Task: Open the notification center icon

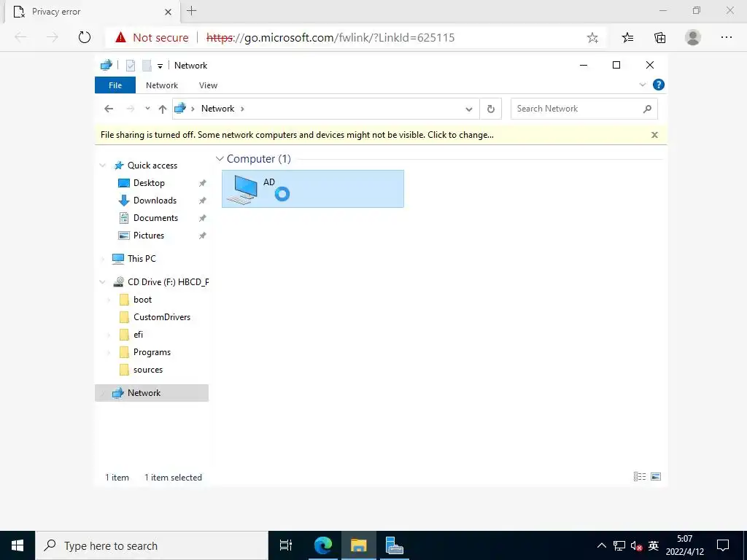Action: [x=723, y=545]
